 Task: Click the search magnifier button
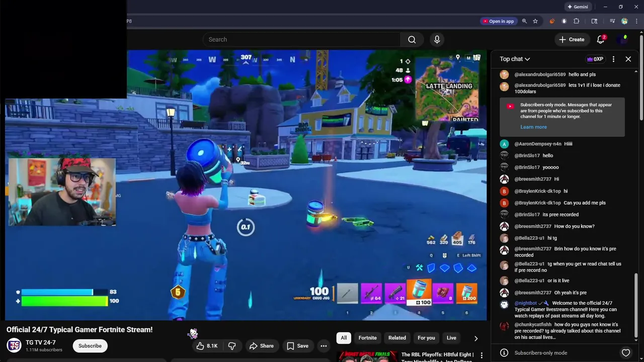[x=412, y=40]
